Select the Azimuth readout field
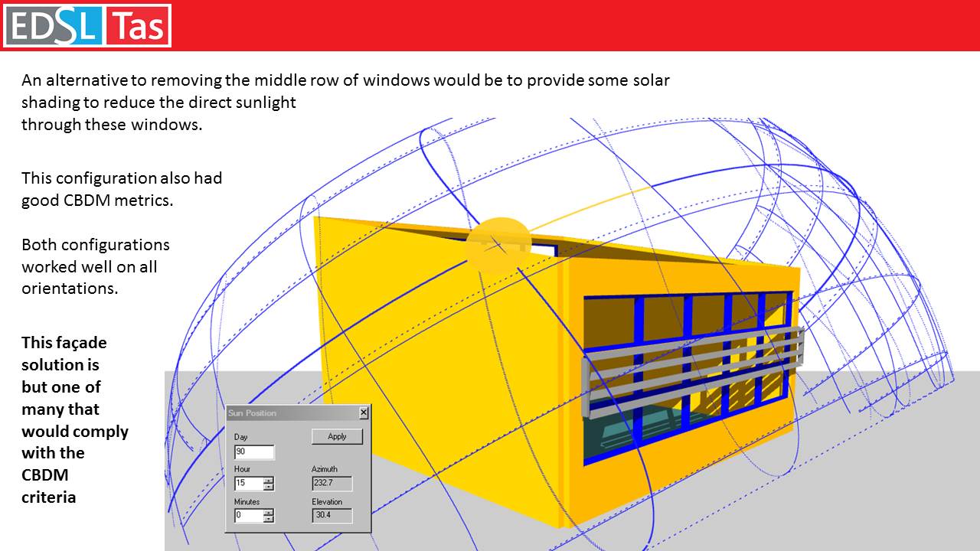 pyautogui.click(x=332, y=484)
